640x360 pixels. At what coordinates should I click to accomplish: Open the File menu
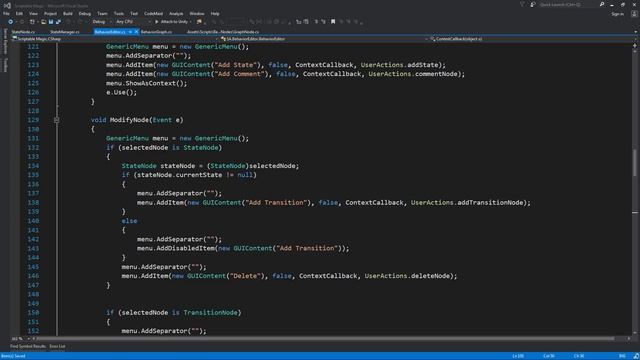click(6, 13)
